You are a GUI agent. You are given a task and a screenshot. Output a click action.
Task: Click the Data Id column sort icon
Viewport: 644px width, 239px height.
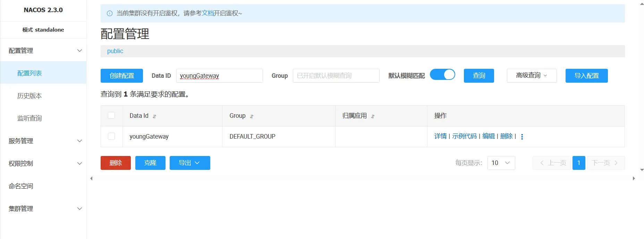[154, 116]
